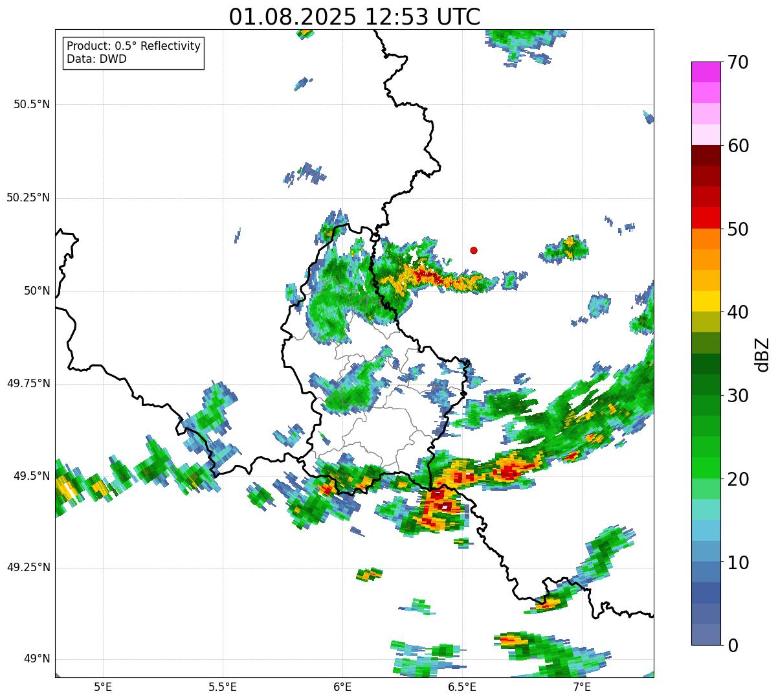Click the "Data: DWD" label
778x700 pixels.
pos(96,59)
